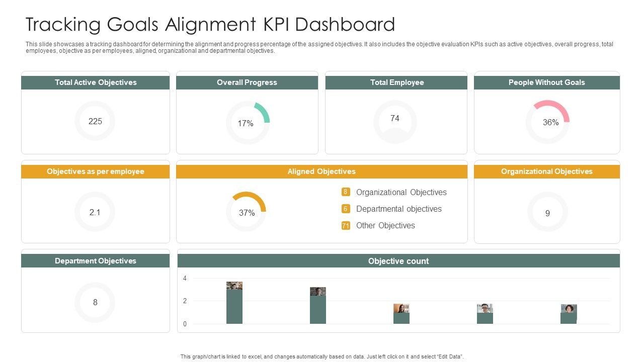644x362 pixels.
Task: Toggle the Departmental objectives legend marker showing 6
Action: click(x=345, y=209)
